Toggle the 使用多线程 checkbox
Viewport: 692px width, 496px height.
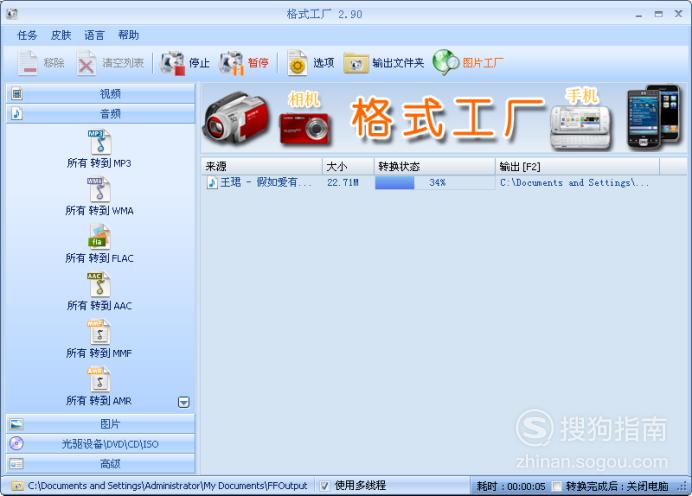[x=324, y=486]
